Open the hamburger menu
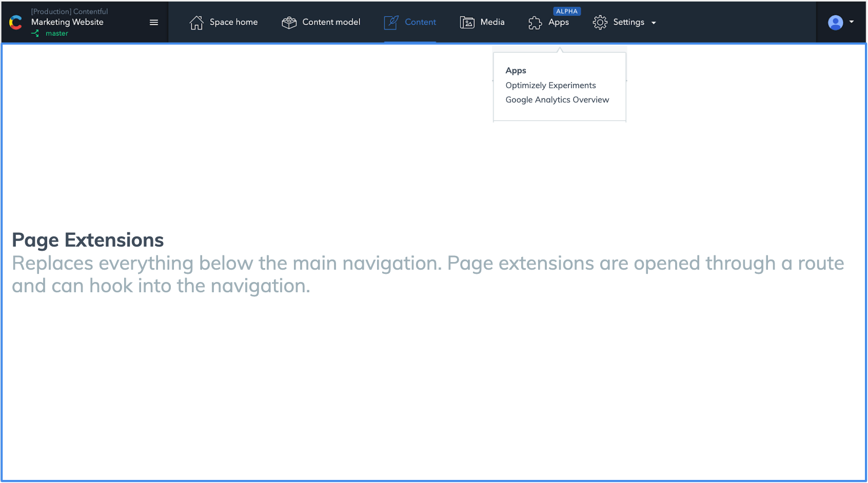 (x=153, y=22)
